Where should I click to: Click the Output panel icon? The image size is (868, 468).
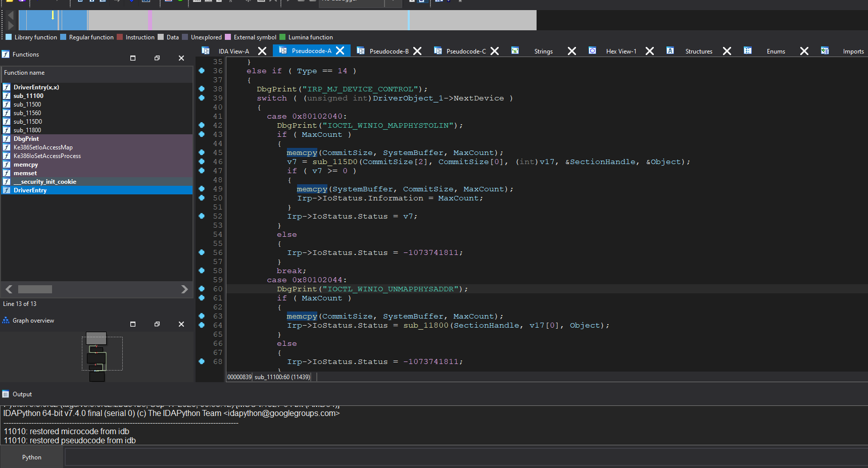[6, 394]
